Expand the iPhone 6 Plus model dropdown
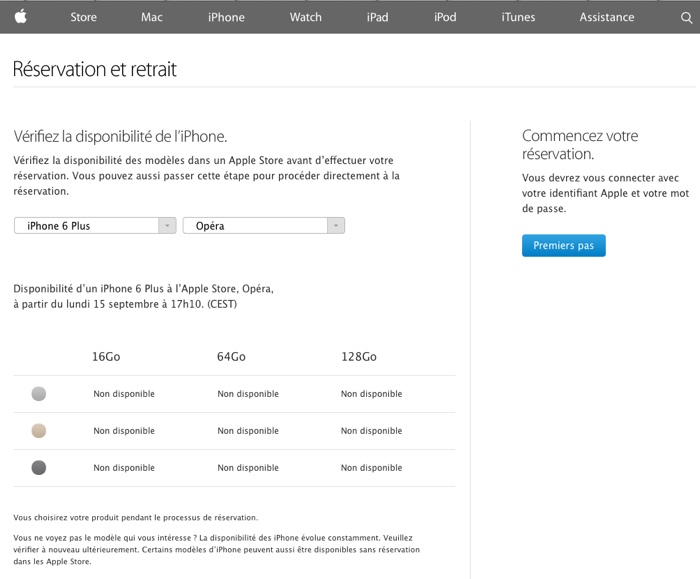The width and height of the screenshot is (700, 579). 95,226
